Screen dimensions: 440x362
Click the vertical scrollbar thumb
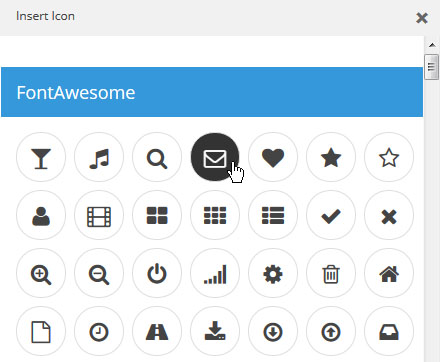431,67
